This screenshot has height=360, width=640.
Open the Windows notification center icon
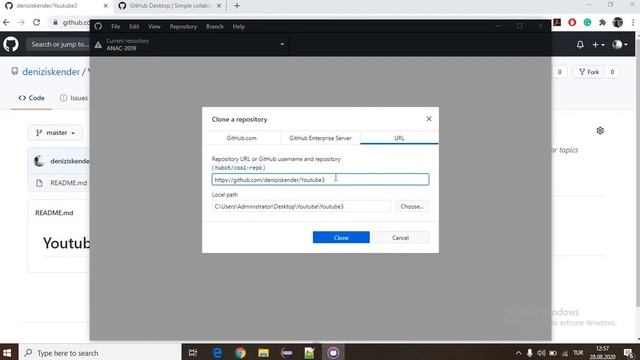[629, 353]
